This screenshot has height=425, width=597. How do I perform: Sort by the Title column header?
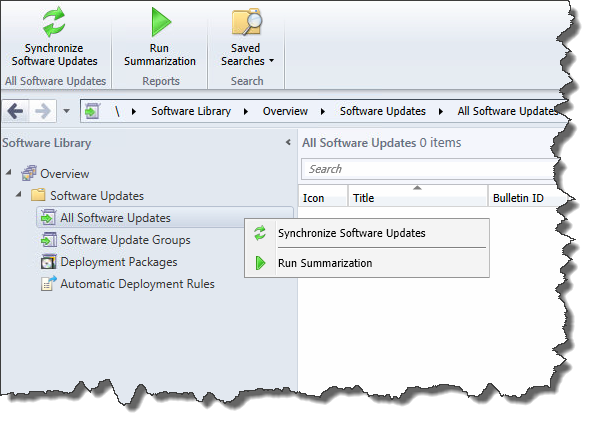[x=418, y=196]
